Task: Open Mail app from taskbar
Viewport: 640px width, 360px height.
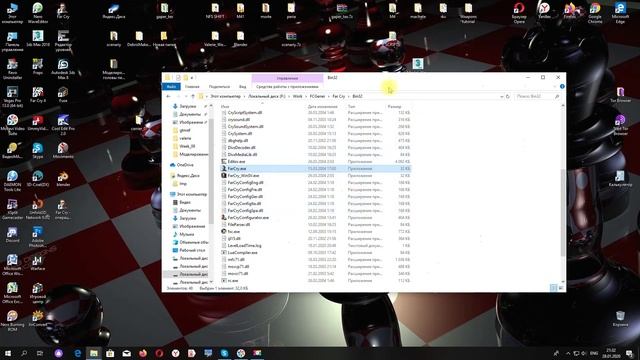Action: coord(127,353)
